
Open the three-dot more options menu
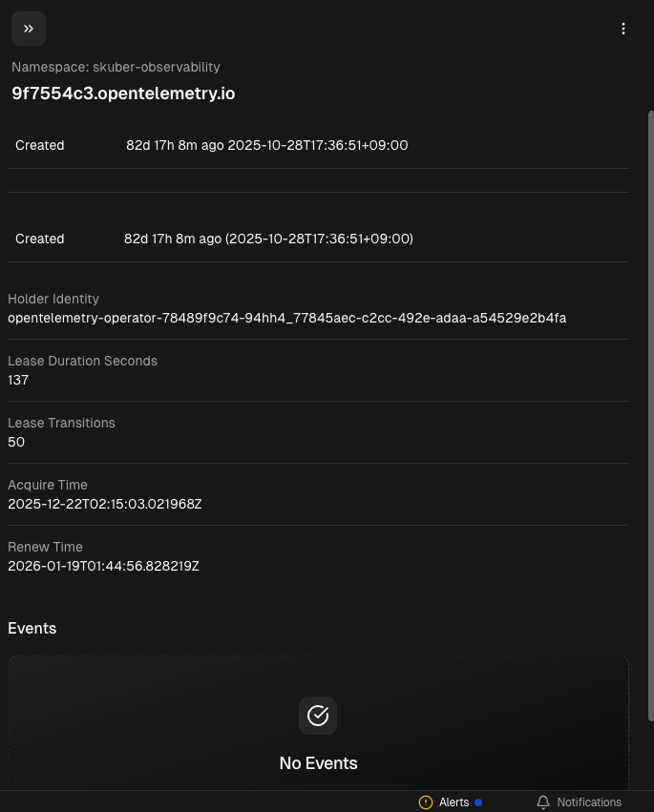coord(623,29)
